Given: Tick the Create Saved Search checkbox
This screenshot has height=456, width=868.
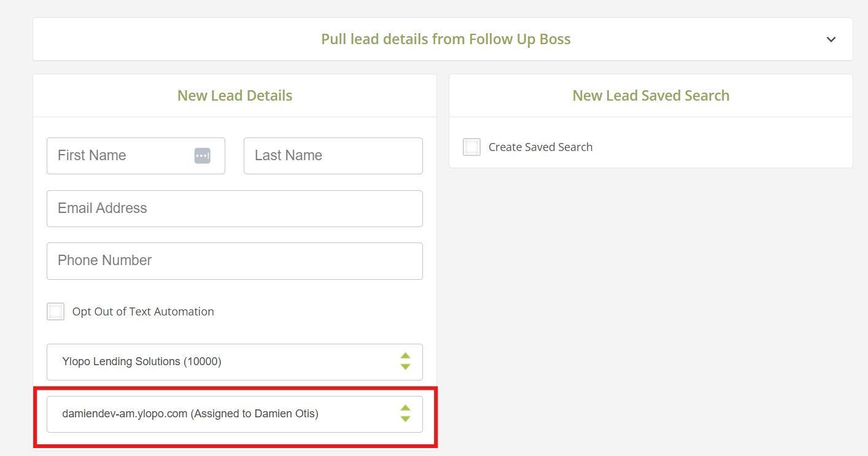Looking at the screenshot, I should pos(472,147).
